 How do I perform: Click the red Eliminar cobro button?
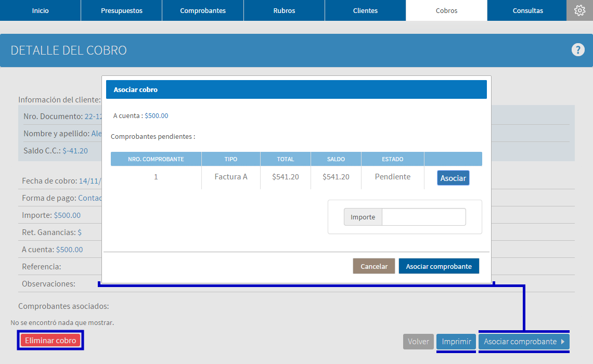tap(50, 340)
